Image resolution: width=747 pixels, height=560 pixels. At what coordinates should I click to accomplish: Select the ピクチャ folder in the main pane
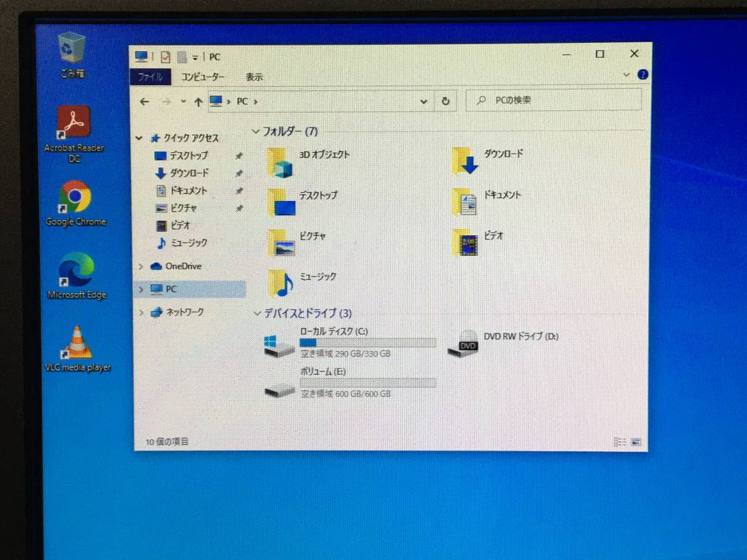pyautogui.click(x=298, y=243)
